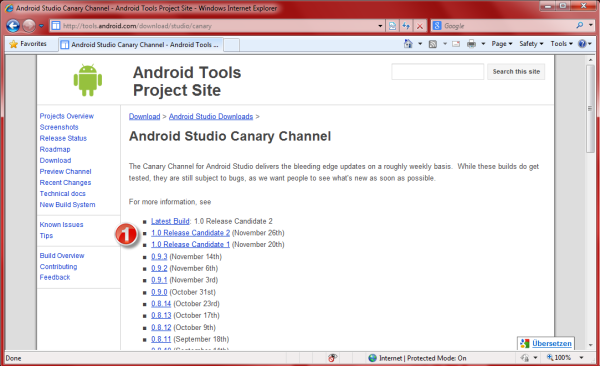Click the vertical scrollbar thumb

click(590, 109)
